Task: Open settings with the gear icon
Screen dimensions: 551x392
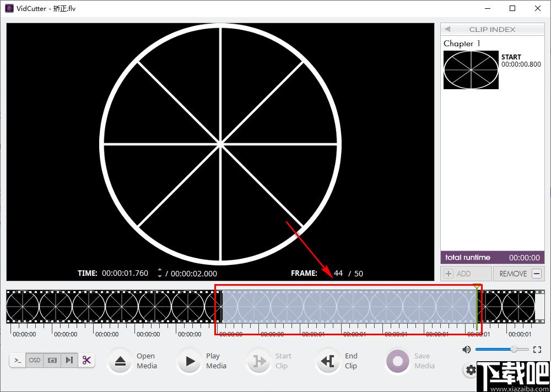Action: click(471, 370)
